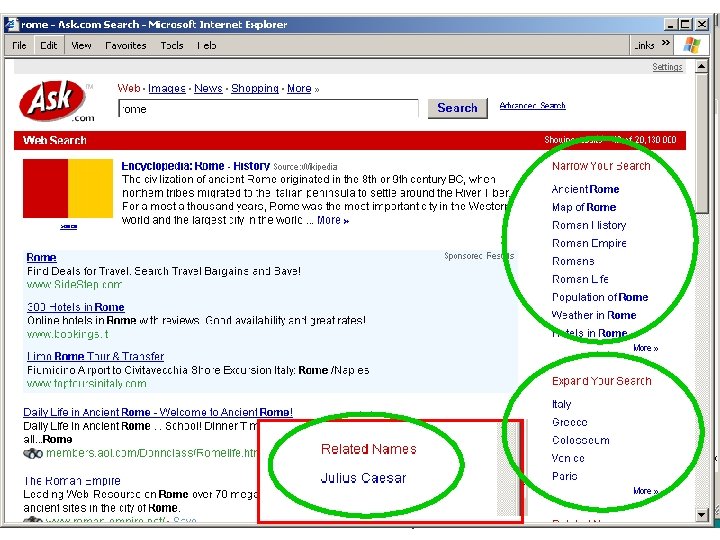Open the More search categories link
The width and height of the screenshot is (720, 540).
299,88
